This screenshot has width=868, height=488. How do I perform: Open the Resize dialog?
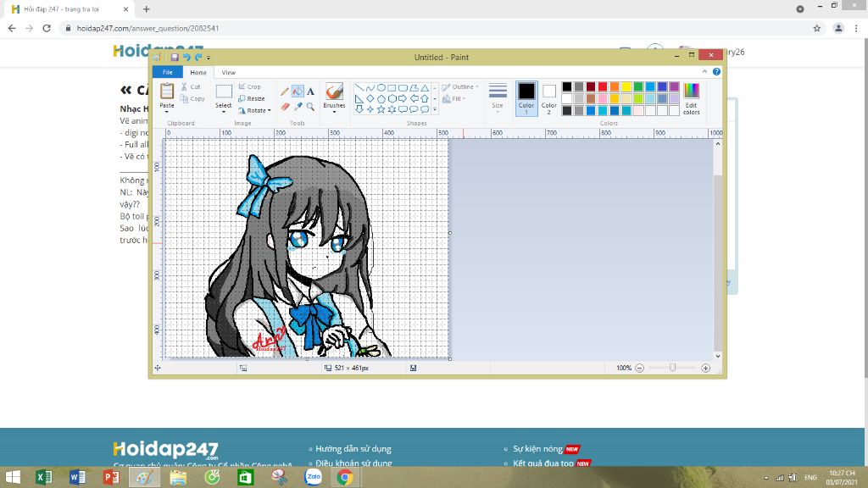(x=252, y=98)
